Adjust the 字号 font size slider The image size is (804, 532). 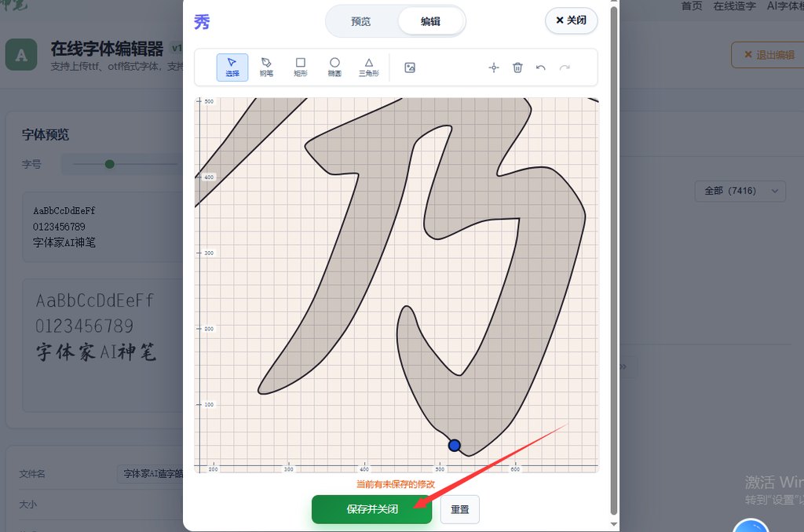tap(110, 164)
